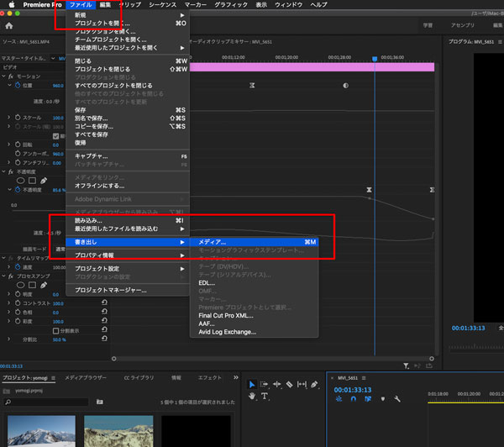This screenshot has width=504, height=447.
Task: Select the Slip tool
Action: [x=302, y=384]
